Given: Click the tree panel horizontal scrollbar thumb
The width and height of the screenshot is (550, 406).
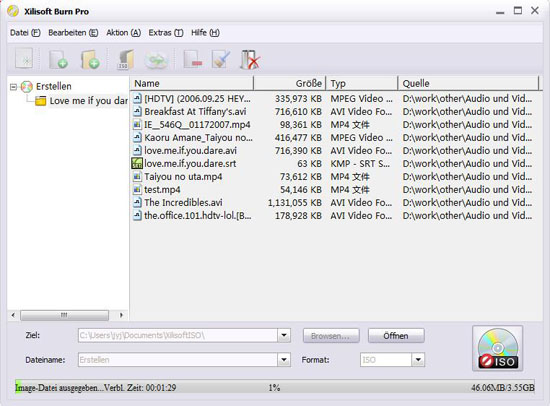Looking at the screenshot, I should (65, 315).
